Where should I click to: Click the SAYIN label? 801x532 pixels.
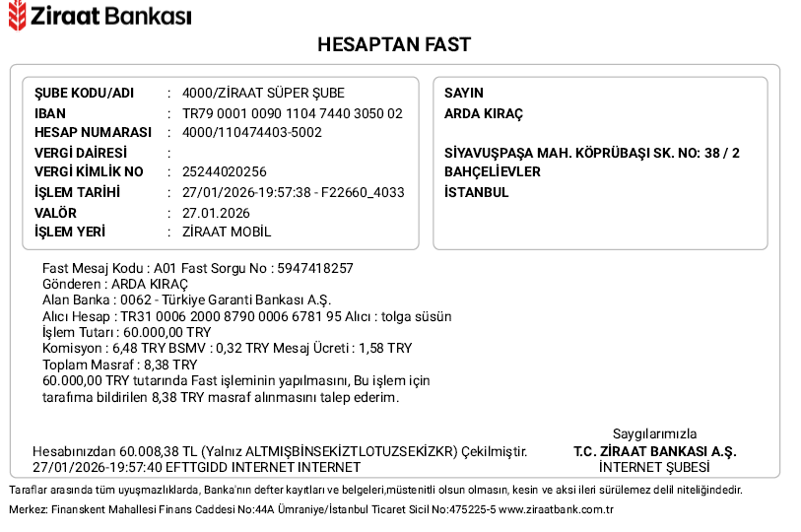pos(464,93)
